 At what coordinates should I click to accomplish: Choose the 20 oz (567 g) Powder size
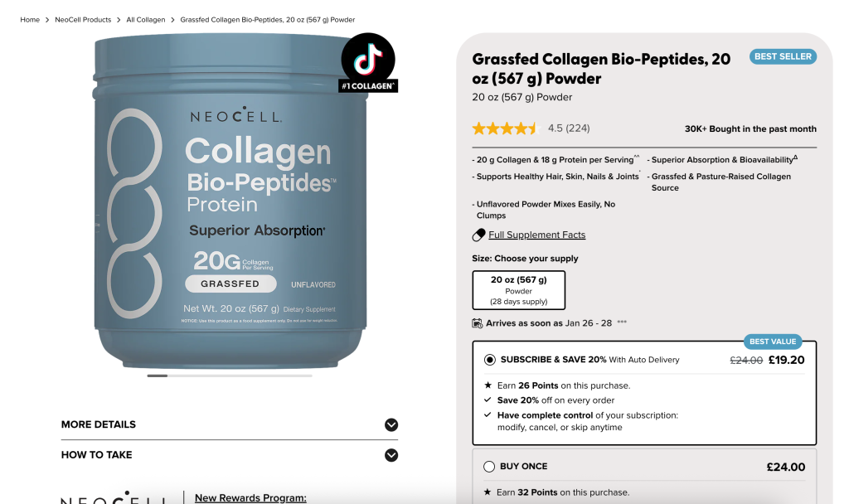519,290
